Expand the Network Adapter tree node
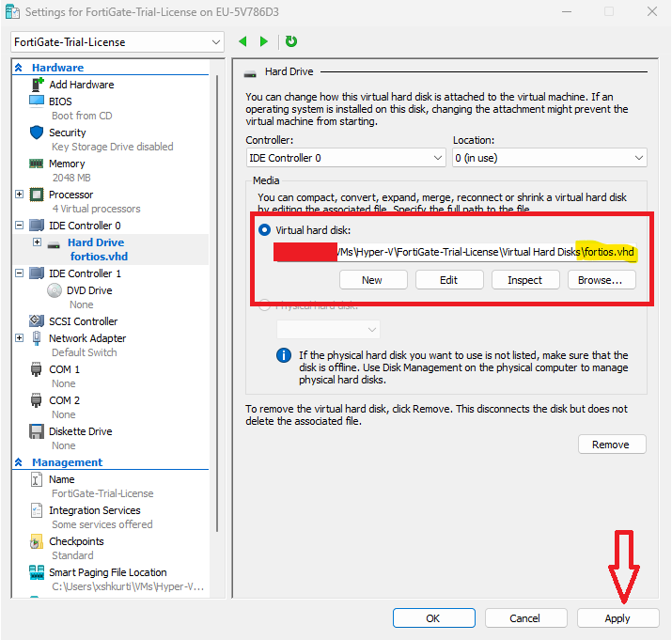672x640 pixels. click(x=20, y=337)
